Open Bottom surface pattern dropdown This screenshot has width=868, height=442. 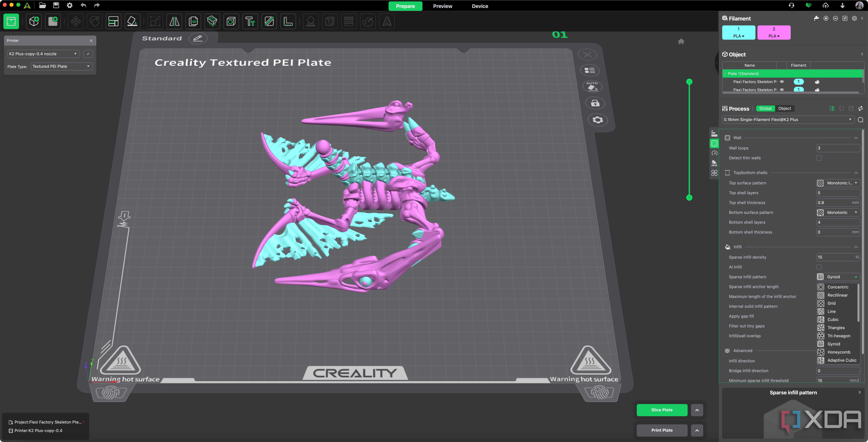coord(838,213)
